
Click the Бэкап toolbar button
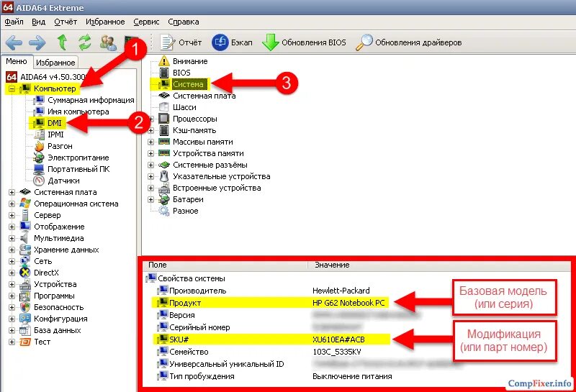(232, 42)
